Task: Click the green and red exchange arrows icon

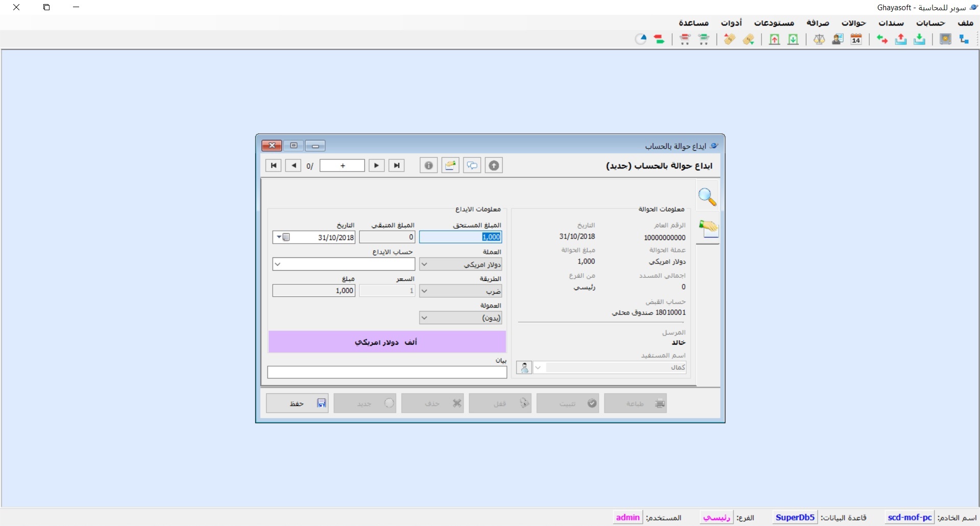Action: click(882, 39)
